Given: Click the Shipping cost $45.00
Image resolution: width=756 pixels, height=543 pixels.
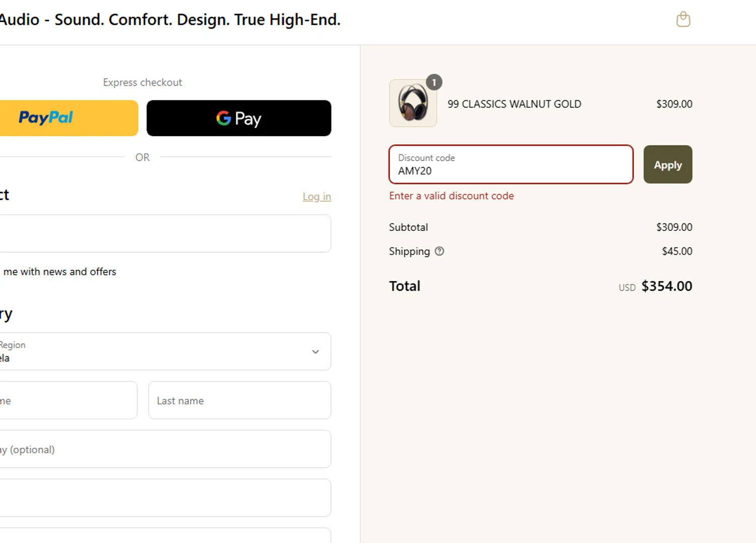Looking at the screenshot, I should click(x=677, y=251).
